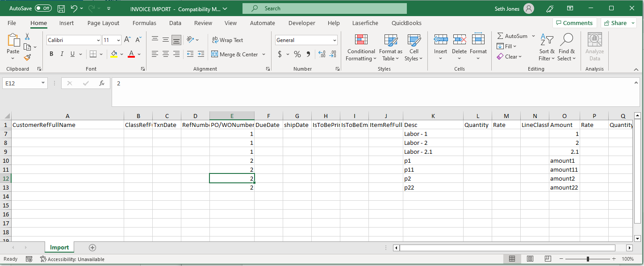644x266 pixels.
Task: Open the Name Box dropdown arrow
Action: pyautogui.click(x=43, y=83)
